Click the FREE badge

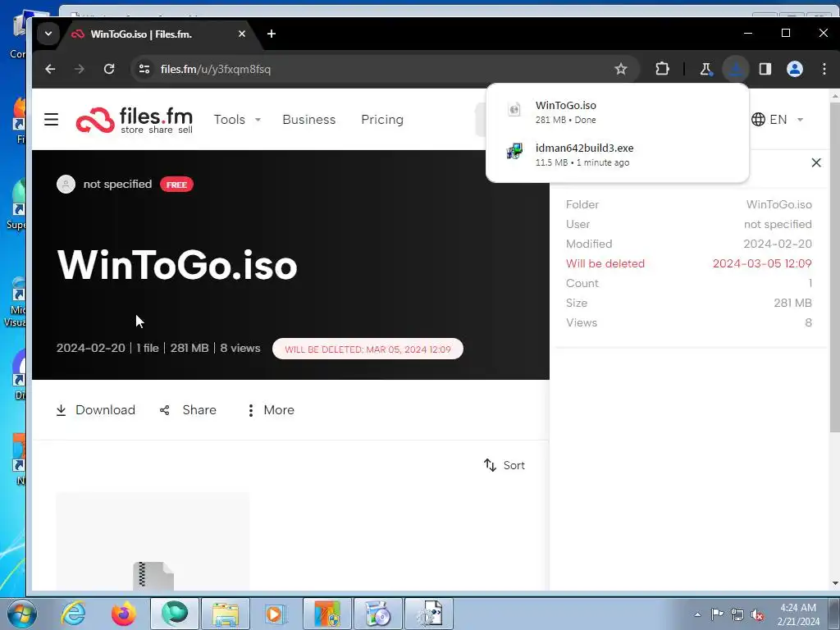coord(177,185)
